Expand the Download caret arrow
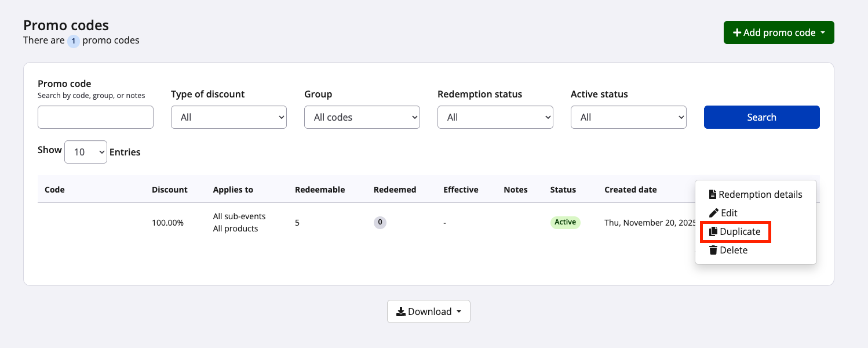Image resolution: width=868 pixels, height=348 pixels. pyautogui.click(x=459, y=312)
